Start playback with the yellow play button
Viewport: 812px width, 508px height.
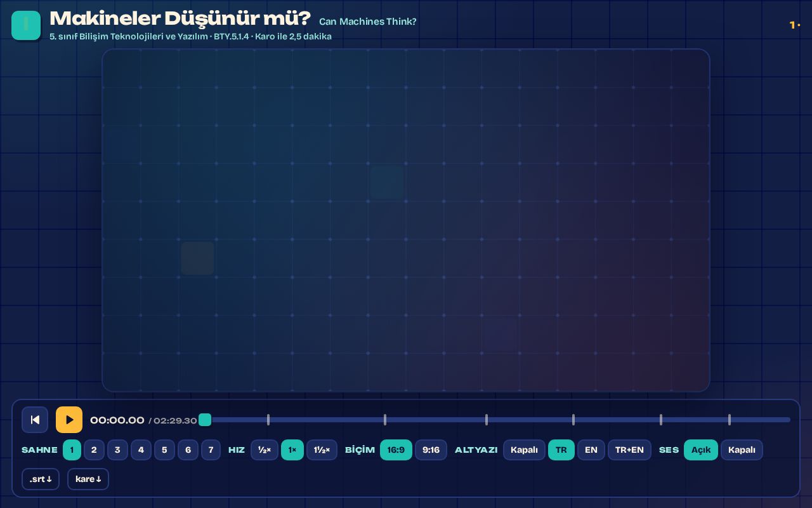point(69,420)
